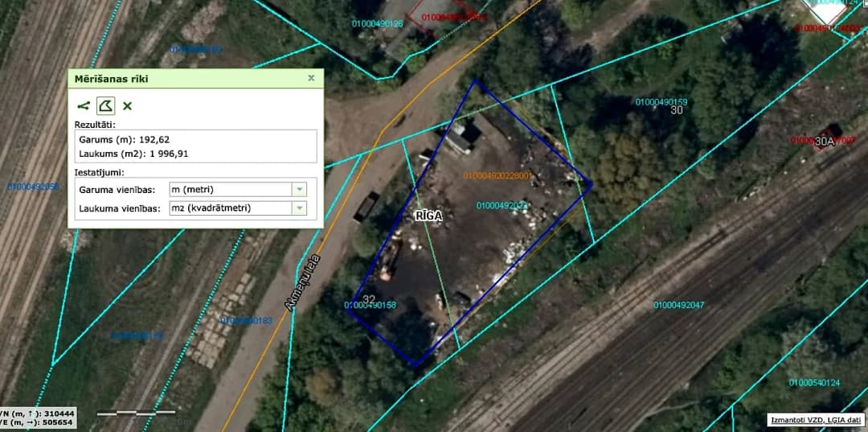The image size is (868, 432).
Task: Click the N/E coordinates display box
Action: coord(38,418)
